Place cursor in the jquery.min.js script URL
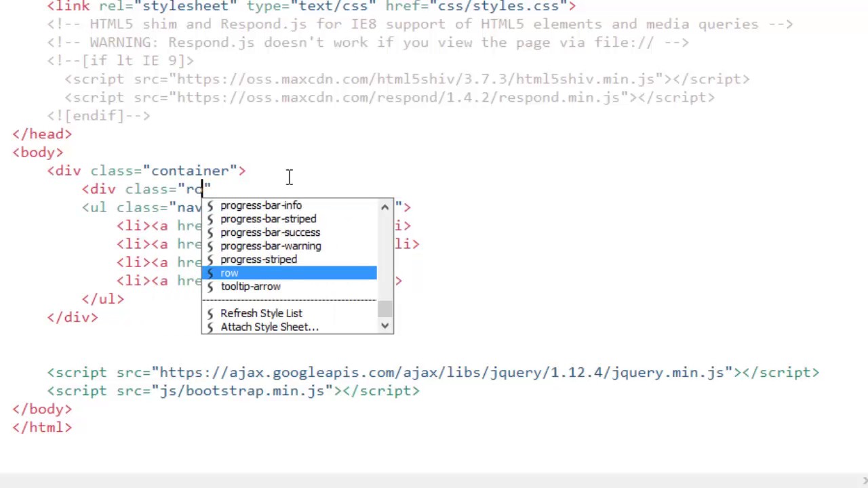The width and height of the screenshot is (868, 488). coord(441,373)
